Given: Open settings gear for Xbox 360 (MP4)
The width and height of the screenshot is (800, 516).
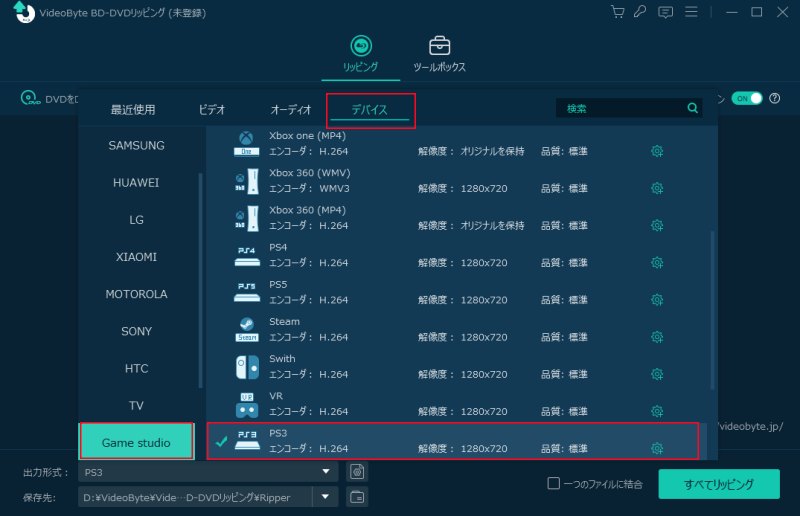Looking at the screenshot, I should coord(657,226).
